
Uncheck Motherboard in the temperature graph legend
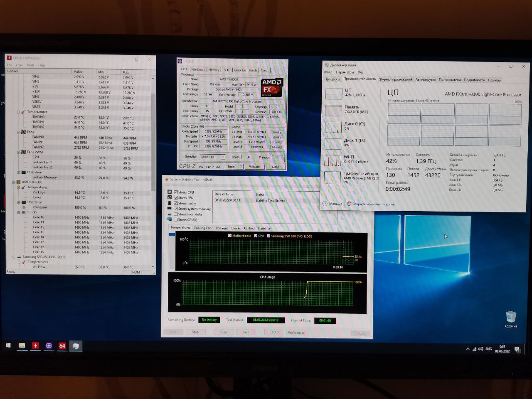[x=230, y=236]
